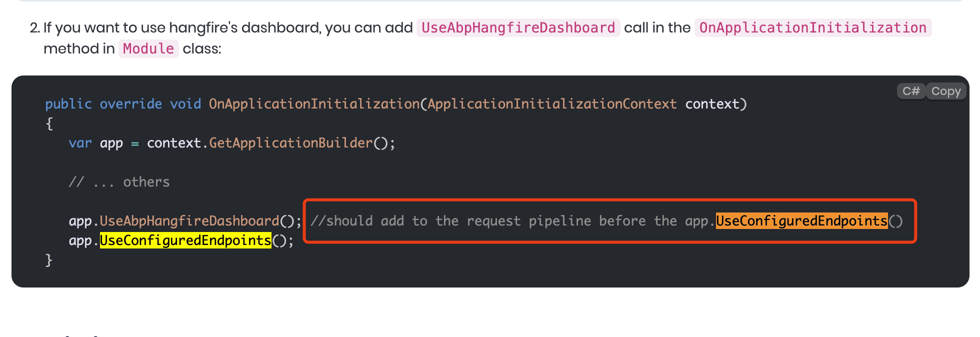The image size is (980, 337).
Task: Click the 'public' keyword in the code
Action: tap(68, 104)
